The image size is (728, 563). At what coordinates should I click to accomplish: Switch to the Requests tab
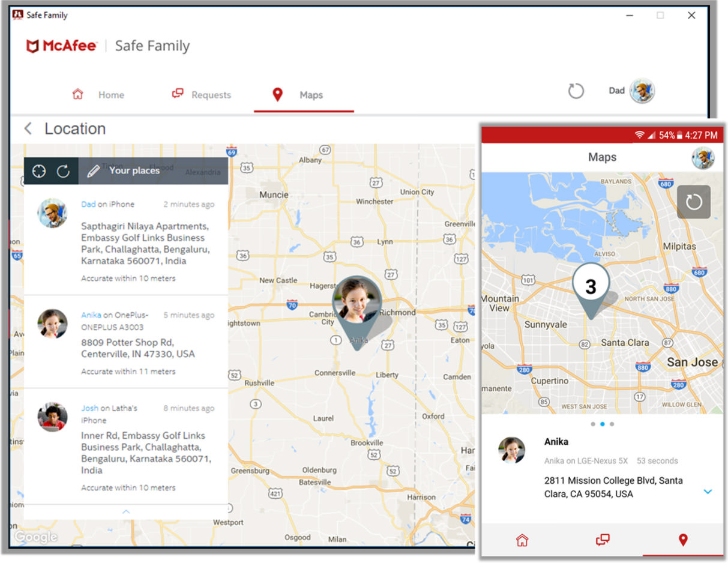pos(201,95)
